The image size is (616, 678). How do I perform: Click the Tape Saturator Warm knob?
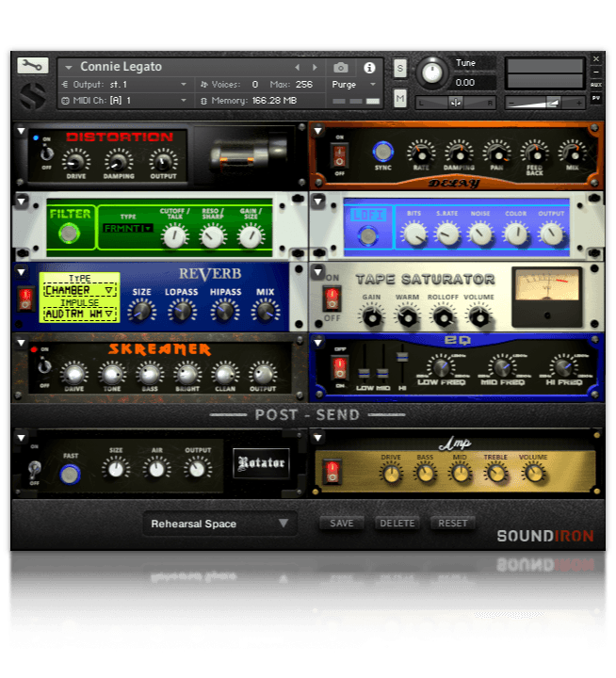407,317
